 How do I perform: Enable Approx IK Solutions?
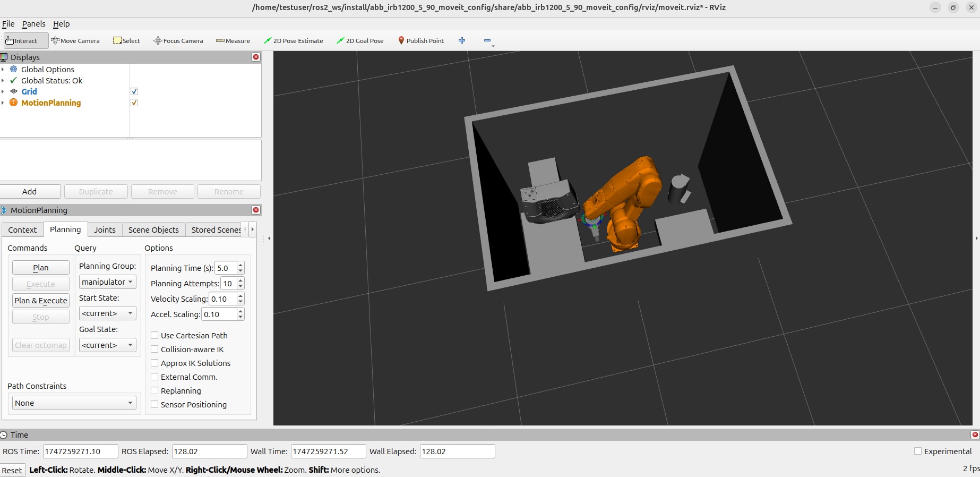coord(154,363)
